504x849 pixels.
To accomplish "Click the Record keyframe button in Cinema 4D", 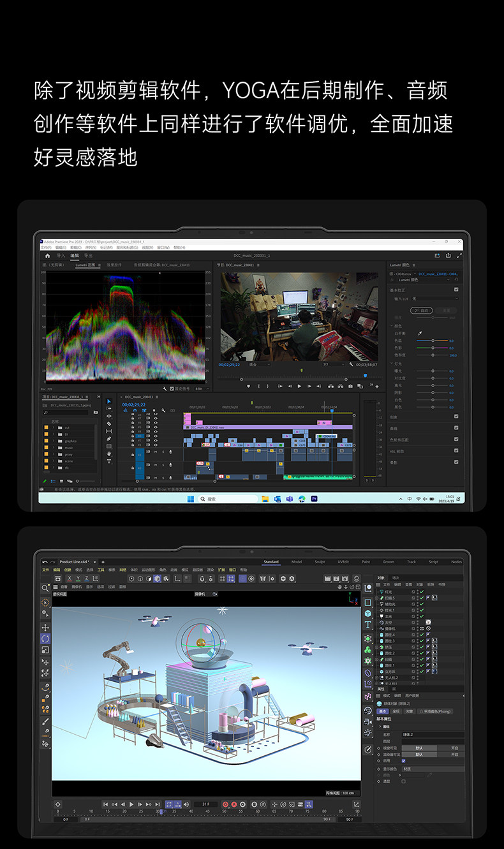I will [x=225, y=804].
